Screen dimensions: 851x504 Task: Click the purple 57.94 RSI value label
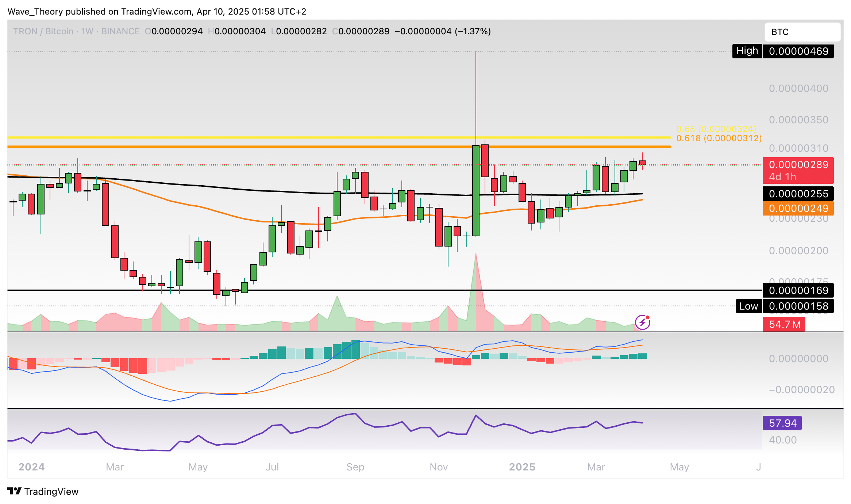coord(782,423)
